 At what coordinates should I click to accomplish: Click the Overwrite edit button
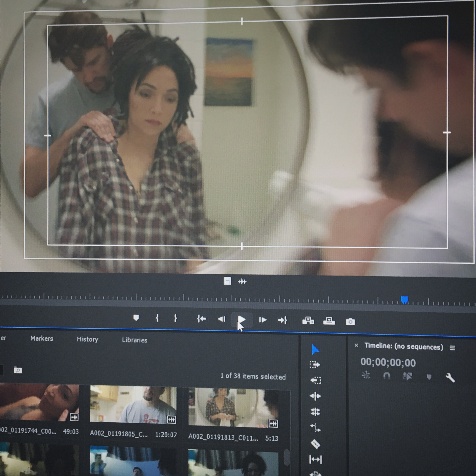(x=329, y=321)
